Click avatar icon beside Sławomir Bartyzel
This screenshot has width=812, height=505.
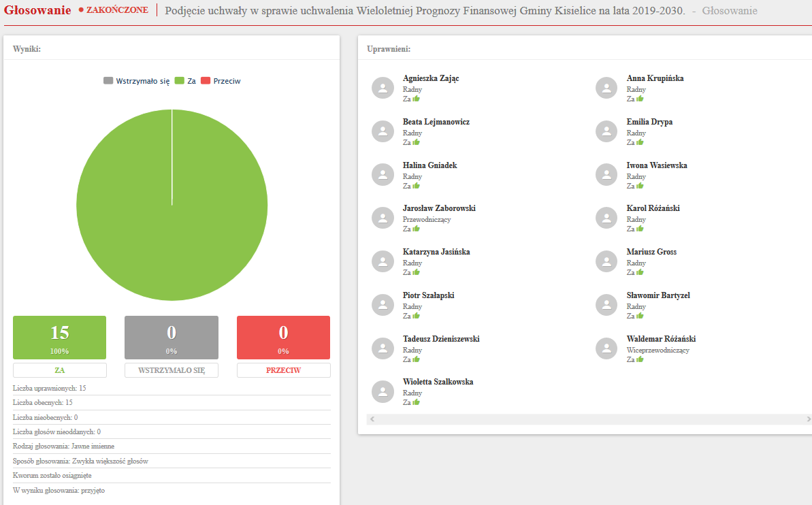(x=606, y=305)
